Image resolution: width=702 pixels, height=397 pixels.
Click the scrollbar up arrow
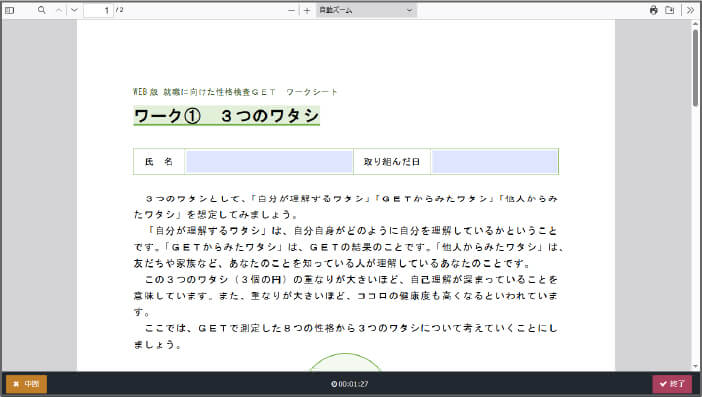click(x=695, y=24)
